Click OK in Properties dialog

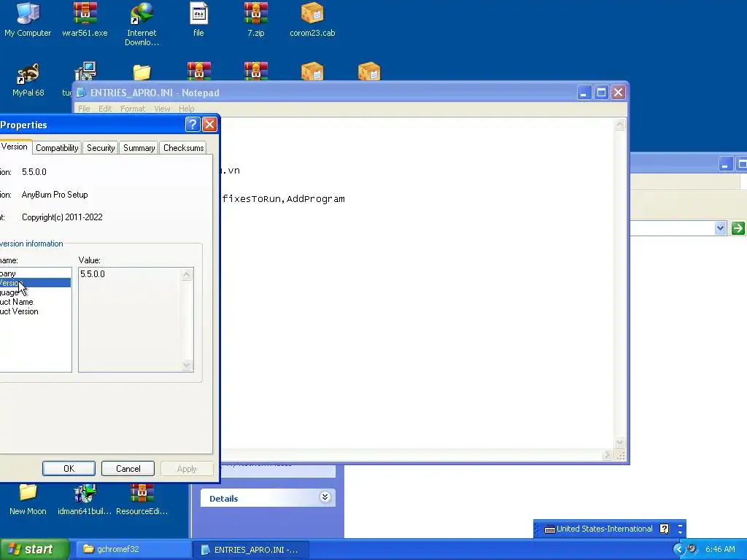coord(69,469)
